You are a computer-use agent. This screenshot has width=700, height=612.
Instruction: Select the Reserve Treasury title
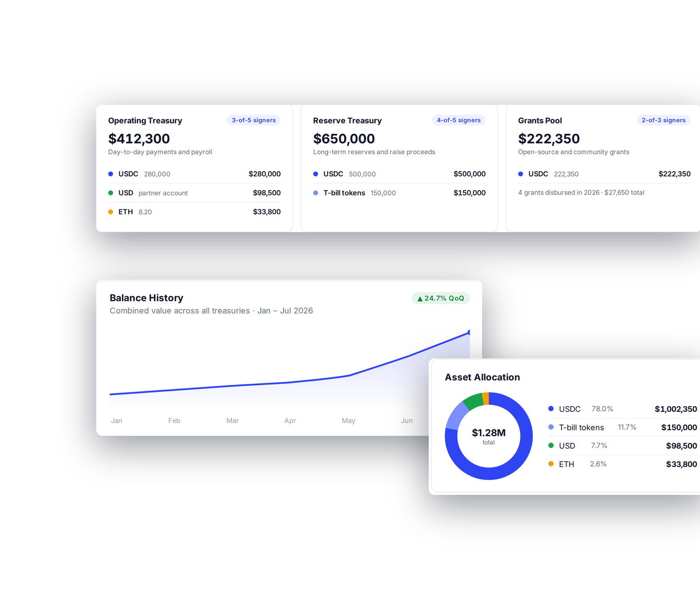[x=347, y=121]
